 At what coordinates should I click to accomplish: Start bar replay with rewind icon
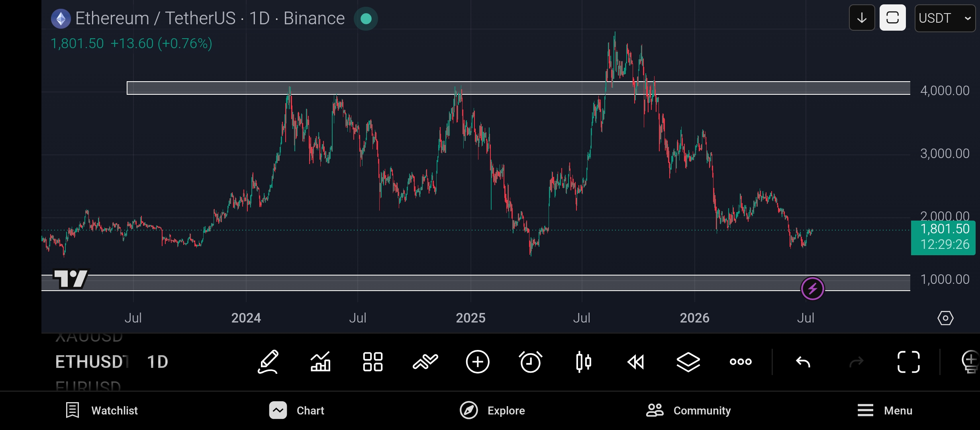[x=636, y=362]
